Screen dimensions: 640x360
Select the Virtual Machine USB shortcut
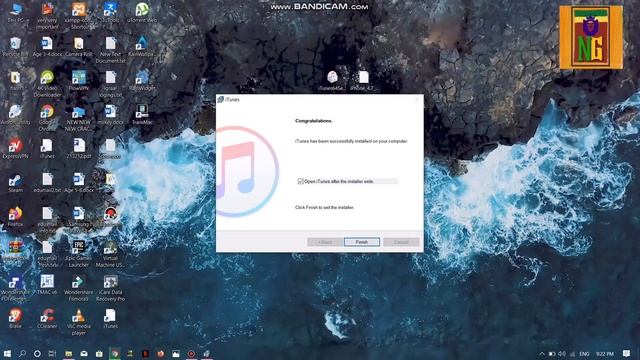click(111, 254)
